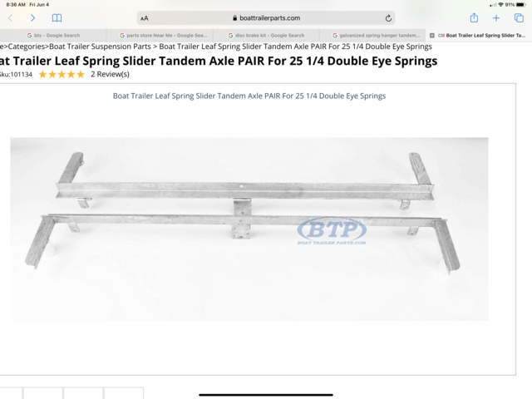Open the share sheet icon
532x399 pixels.
point(474,17)
